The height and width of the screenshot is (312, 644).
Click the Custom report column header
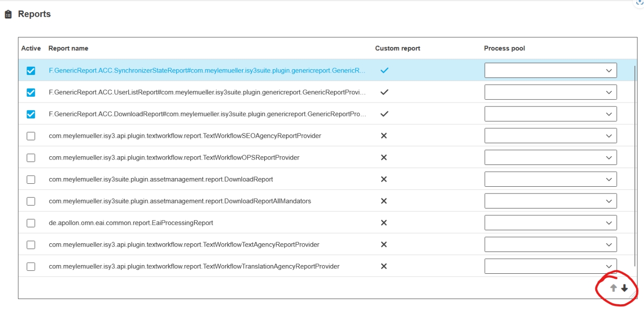point(397,48)
